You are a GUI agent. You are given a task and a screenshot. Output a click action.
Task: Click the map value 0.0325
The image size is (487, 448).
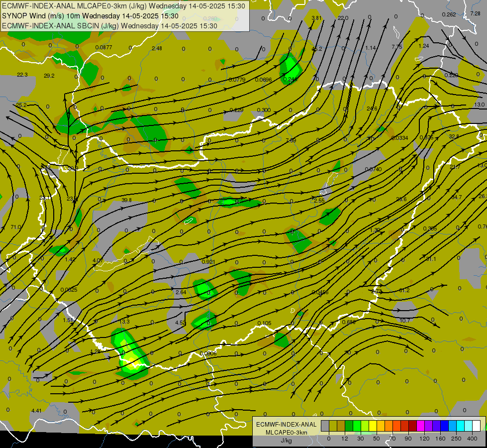tap(69, 289)
